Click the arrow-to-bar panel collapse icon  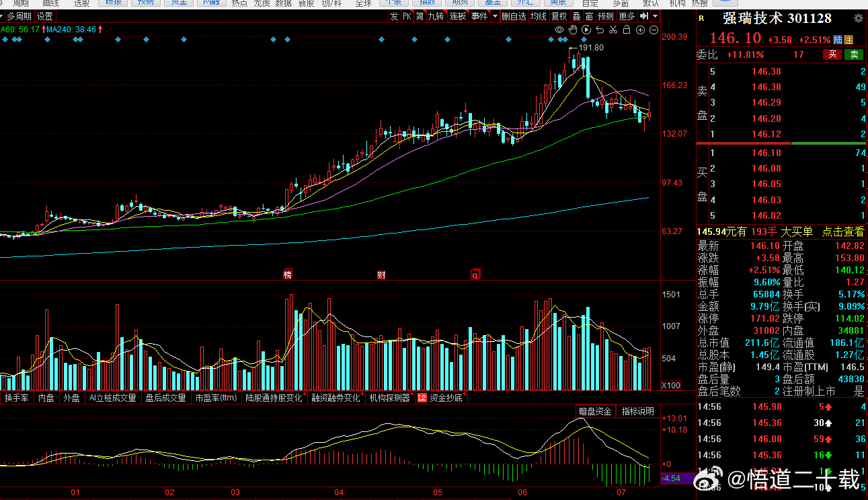click(x=644, y=16)
